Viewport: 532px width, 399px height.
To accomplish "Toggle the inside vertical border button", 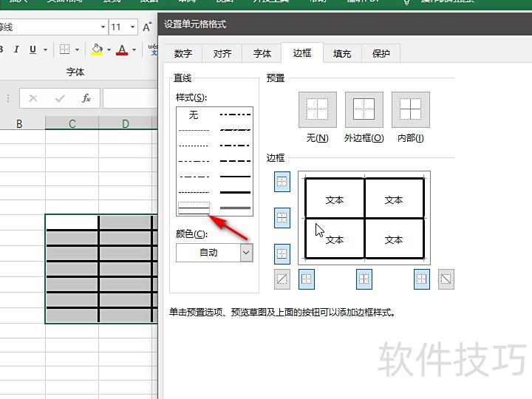I will tap(364, 279).
